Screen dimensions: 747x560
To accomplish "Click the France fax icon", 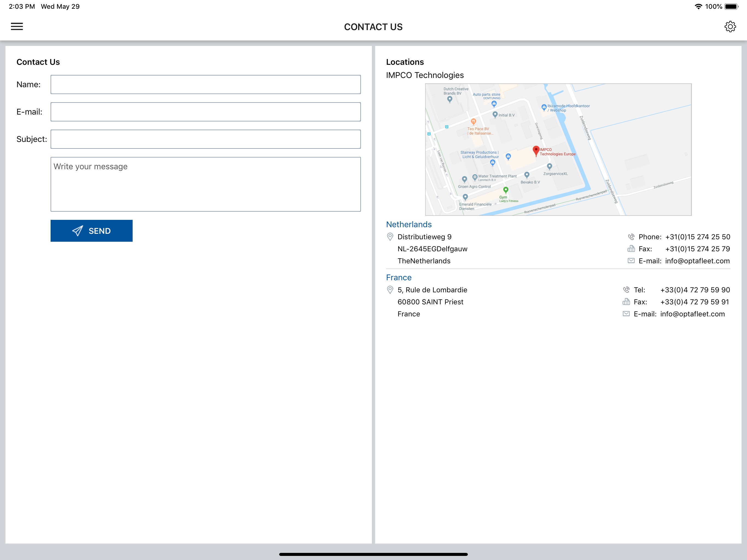I will tap(626, 302).
